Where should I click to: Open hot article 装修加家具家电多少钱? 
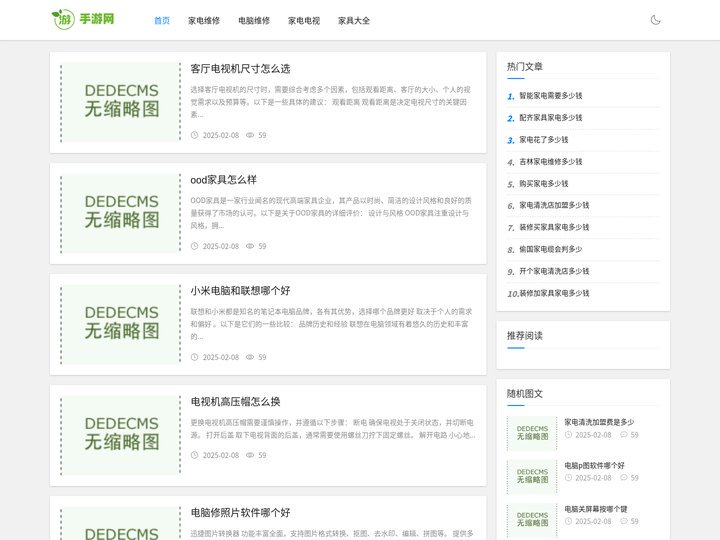(554, 293)
